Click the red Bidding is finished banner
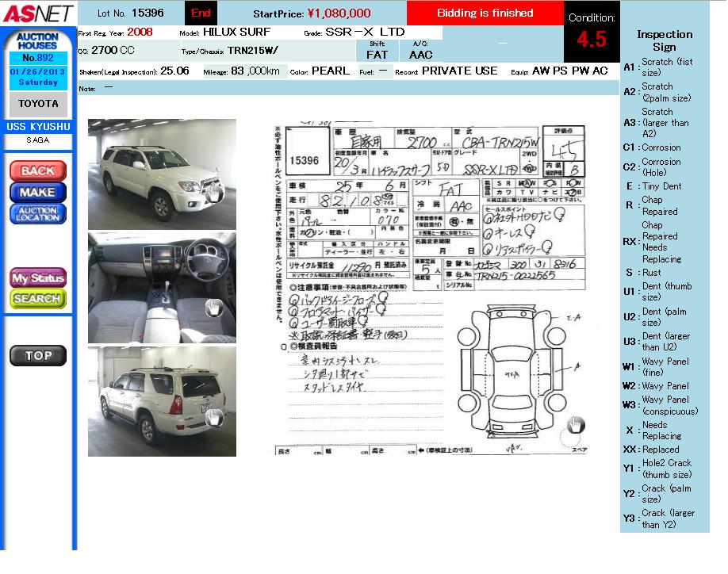This screenshot has width=728, height=574. [x=485, y=13]
